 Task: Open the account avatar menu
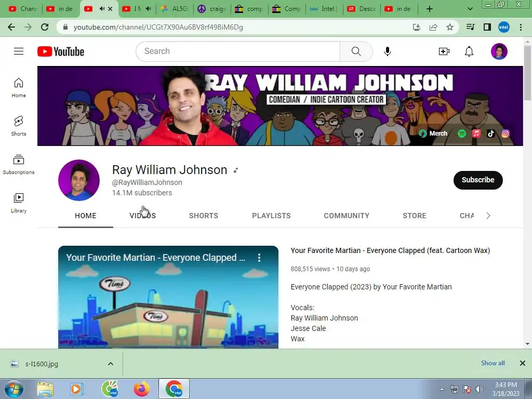click(x=499, y=51)
